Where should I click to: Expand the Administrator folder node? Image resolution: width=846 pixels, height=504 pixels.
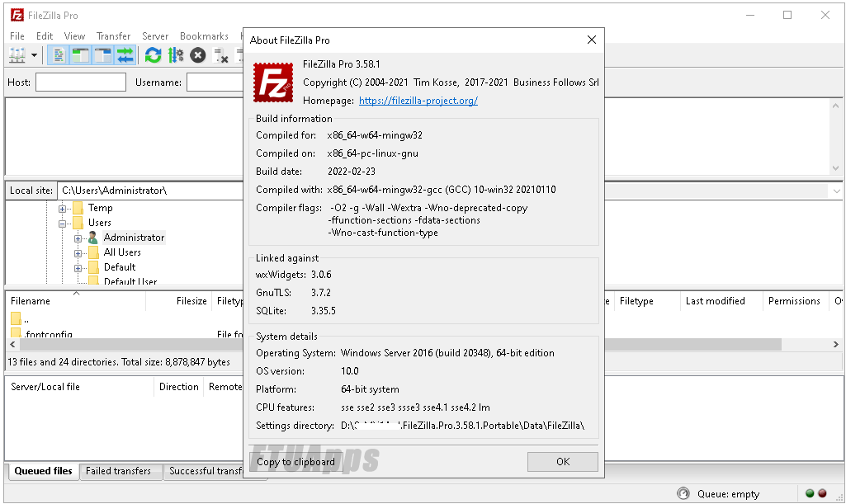point(78,238)
